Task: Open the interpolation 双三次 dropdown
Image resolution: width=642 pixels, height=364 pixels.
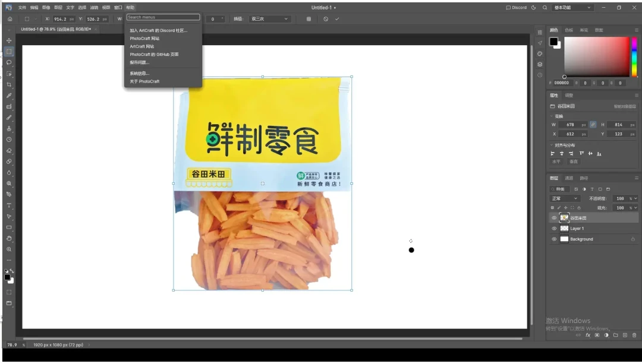Action: pos(269,19)
